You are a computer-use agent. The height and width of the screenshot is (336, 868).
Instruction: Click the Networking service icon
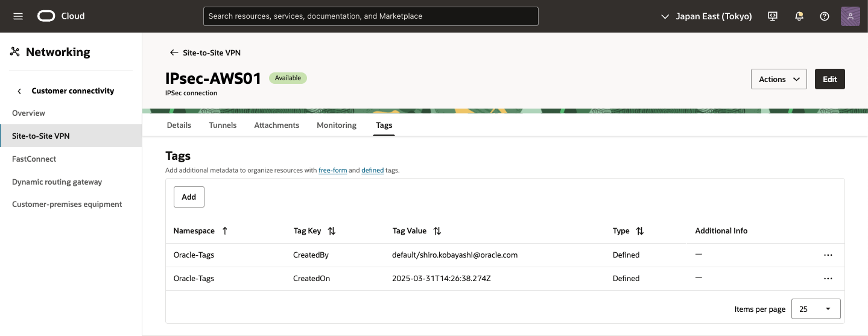[x=15, y=52]
